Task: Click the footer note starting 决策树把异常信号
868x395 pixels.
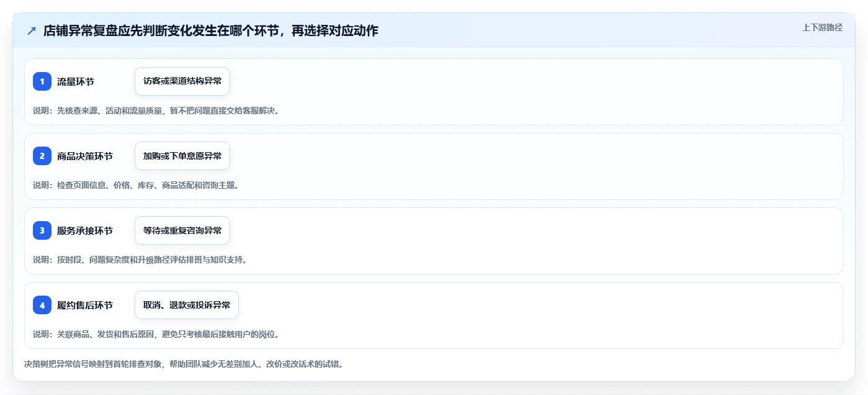Action: pos(184,364)
